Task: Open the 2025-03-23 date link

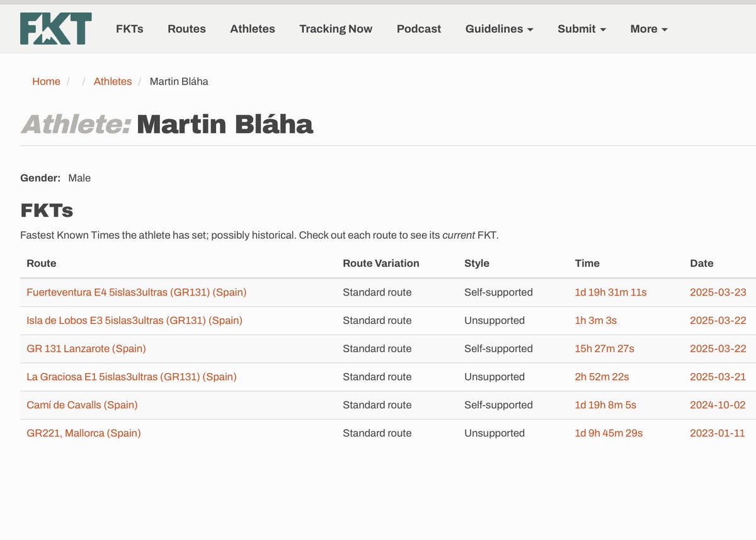Action: [718, 292]
